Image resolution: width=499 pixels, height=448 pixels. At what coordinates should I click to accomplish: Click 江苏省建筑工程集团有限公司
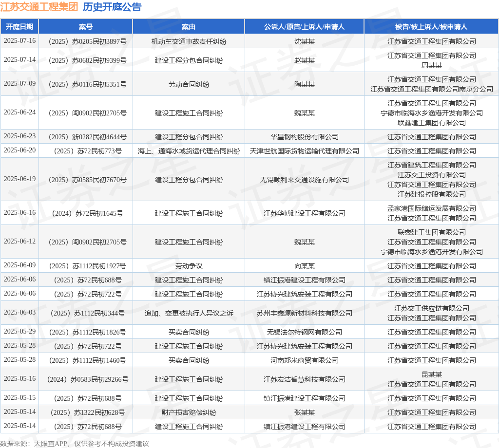(432, 165)
